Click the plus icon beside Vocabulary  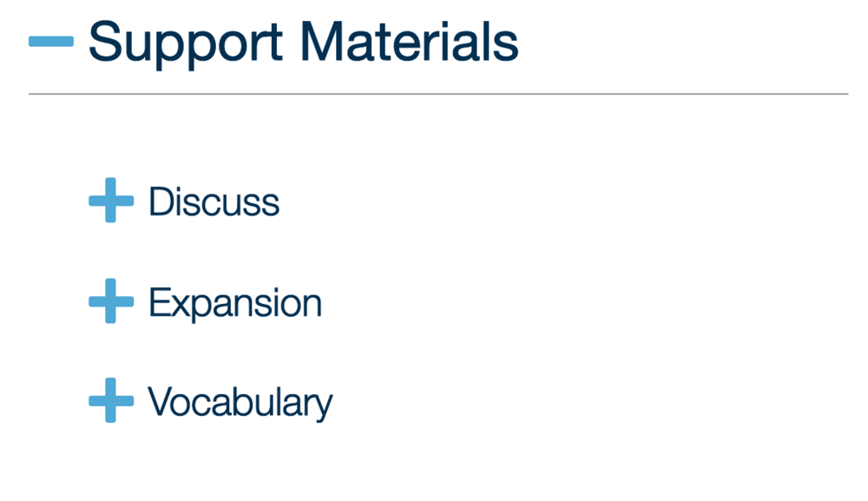click(x=111, y=400)
